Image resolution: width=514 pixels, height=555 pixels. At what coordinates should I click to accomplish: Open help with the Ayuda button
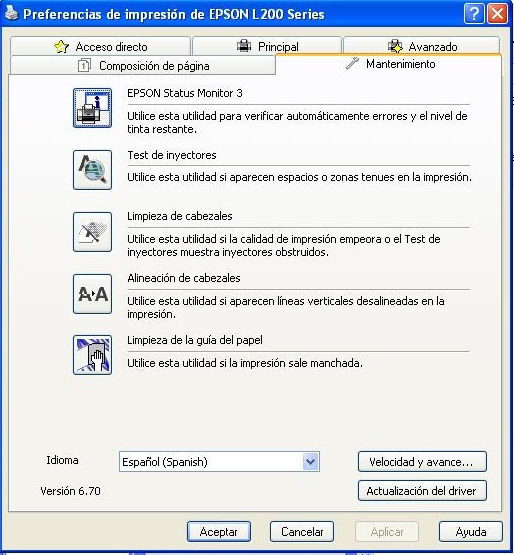(471, 532)
